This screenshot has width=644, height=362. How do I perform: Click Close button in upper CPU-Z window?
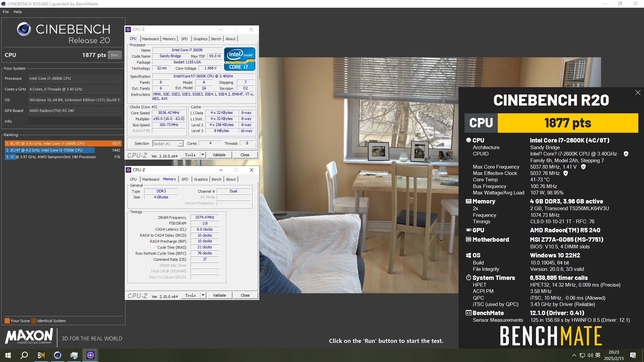(245, 155)
